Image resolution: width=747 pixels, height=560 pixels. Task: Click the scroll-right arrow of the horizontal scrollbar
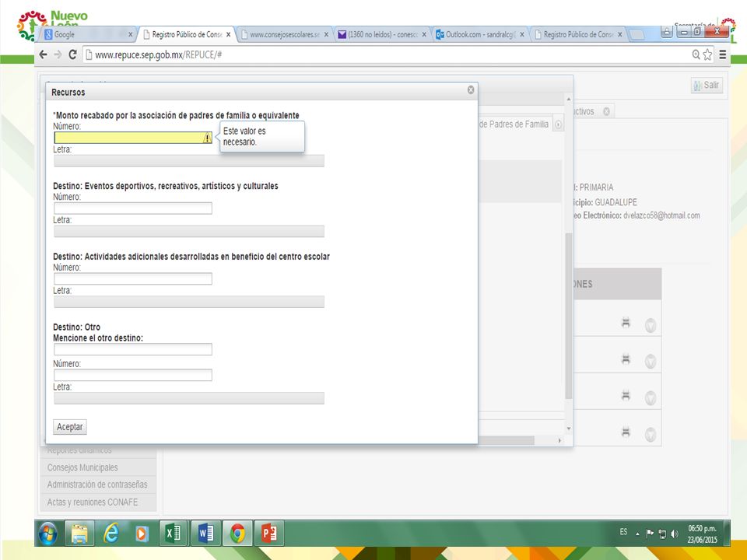pyautogui.click(x=559, y=441)
